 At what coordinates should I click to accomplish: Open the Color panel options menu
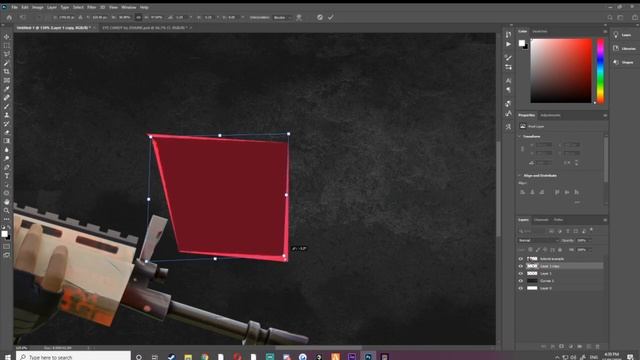(605, 31)
